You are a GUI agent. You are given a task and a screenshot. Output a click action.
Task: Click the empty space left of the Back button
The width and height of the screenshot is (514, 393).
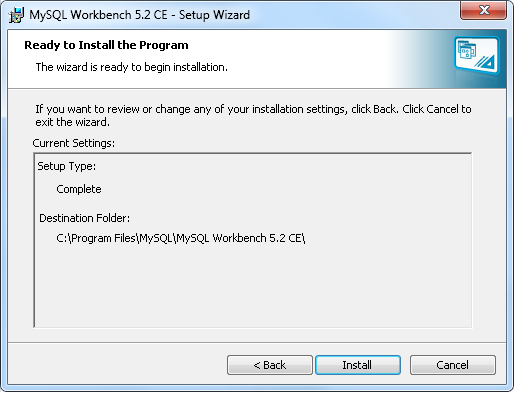[x=117, y=365]
